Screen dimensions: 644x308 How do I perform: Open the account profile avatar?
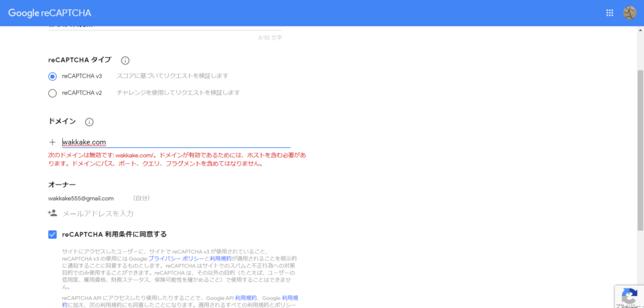pyautogui.click(x=629, y=13)
